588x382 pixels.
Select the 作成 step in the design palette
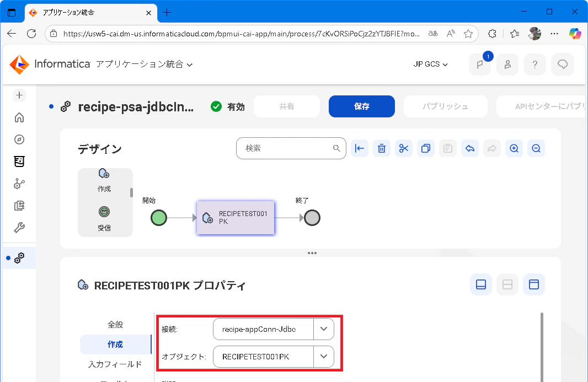104,180
